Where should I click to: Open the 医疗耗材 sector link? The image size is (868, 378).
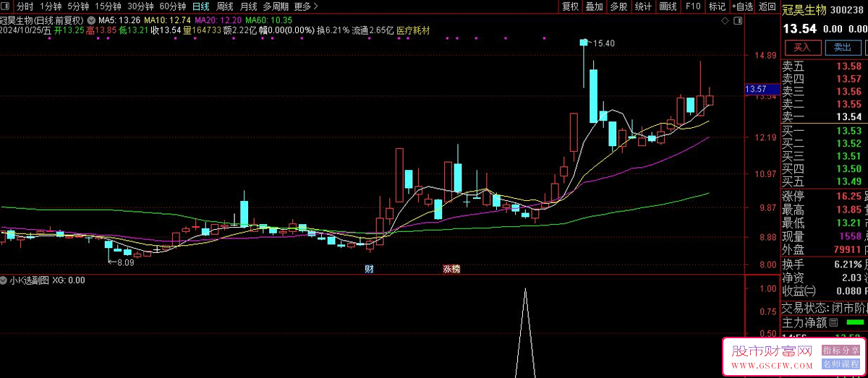click(413, 31)
